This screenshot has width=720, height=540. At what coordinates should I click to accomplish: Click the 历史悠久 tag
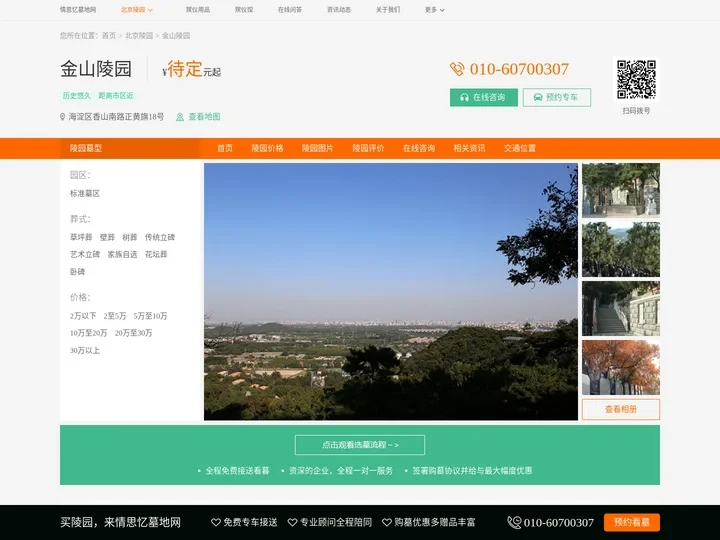click(x=77, y=96)
